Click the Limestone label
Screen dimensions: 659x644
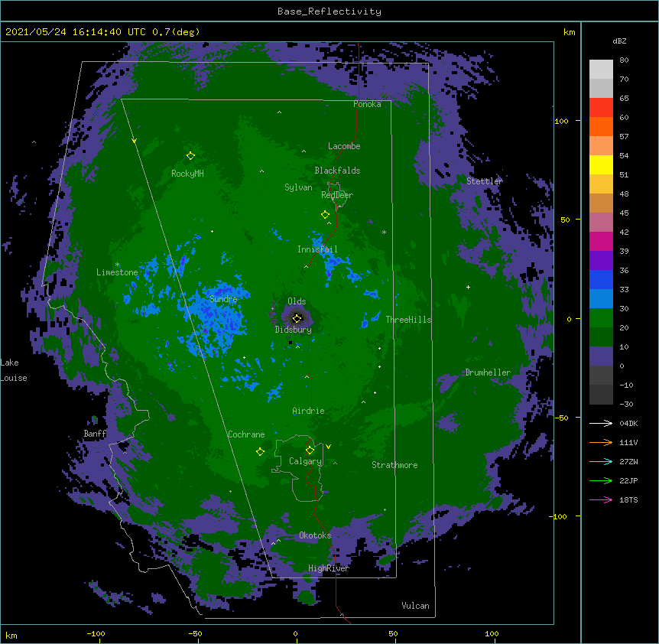[117, 272]
